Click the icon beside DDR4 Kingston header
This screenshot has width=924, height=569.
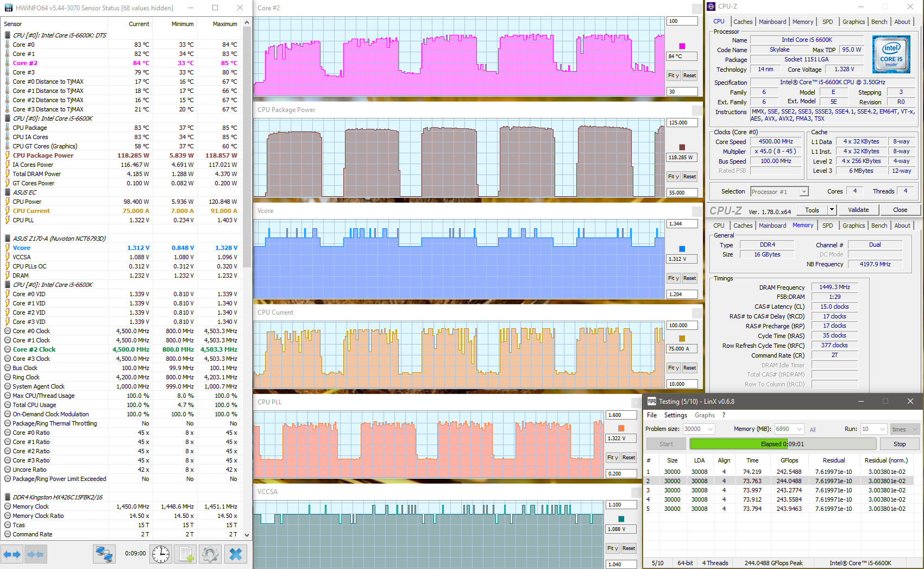tap(8, 497)
